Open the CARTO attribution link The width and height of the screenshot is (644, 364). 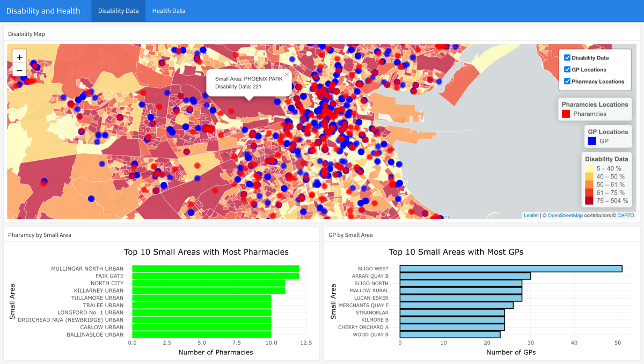[626, 215]
